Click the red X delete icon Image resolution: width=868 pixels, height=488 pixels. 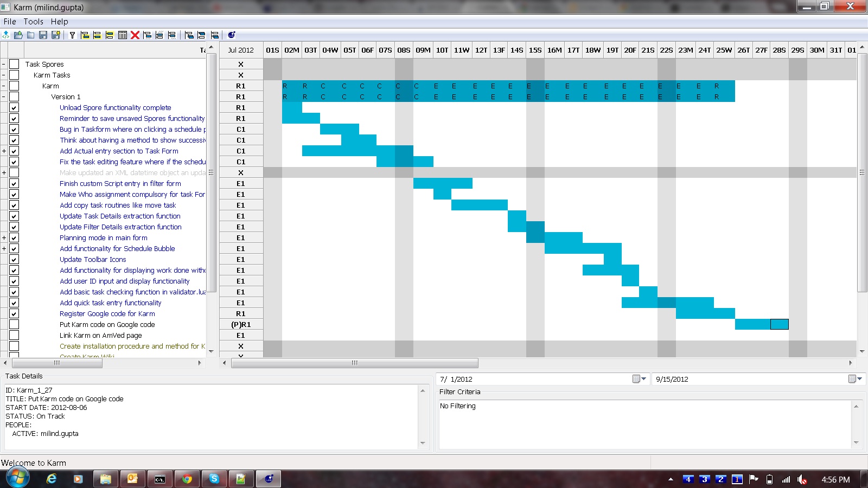pyautogui.click(x=135, y=35)
